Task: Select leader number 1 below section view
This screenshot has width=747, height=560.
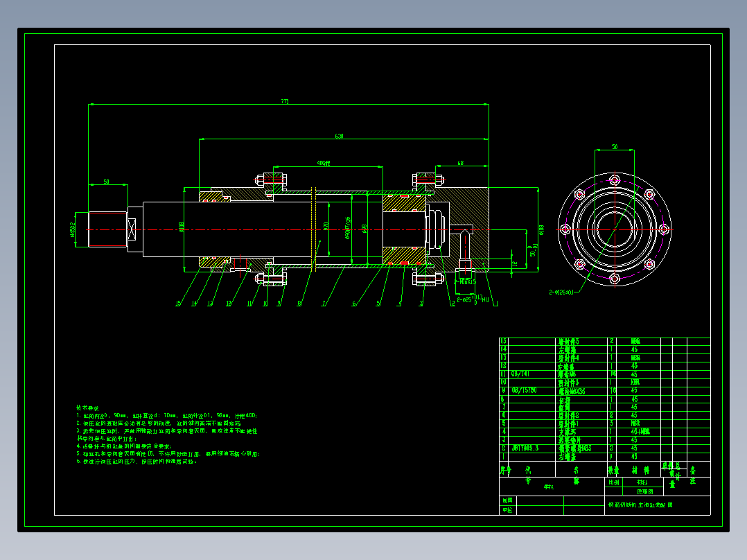Action: point(495,304)
